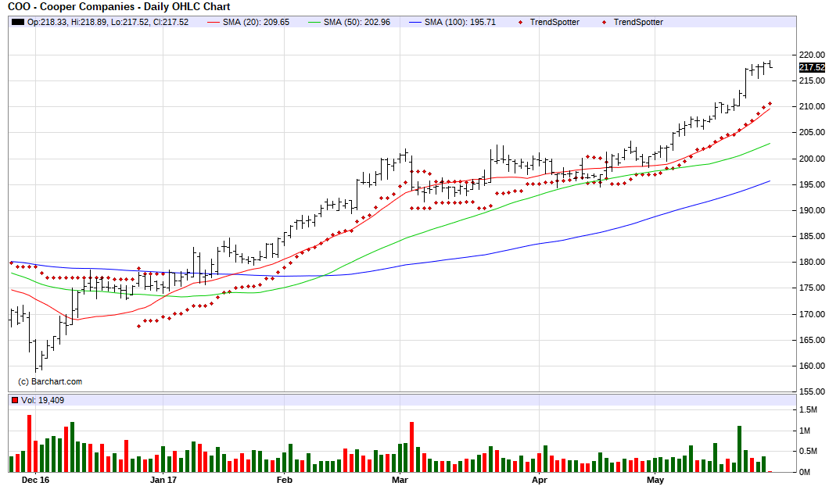Viewport: 829px width, 504px height.
Task: Click the 165.00 price axis label
Action: point(812,340)
